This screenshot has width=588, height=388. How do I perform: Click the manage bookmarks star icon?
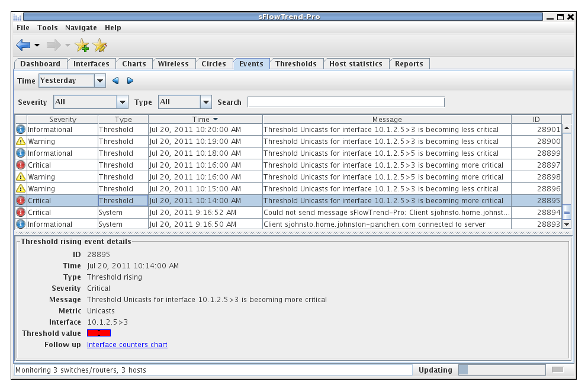click(99, 45)
